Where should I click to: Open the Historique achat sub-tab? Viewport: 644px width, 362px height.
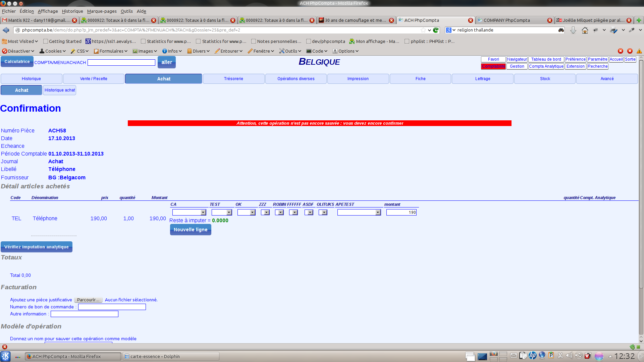pyautogui.click(x=60, y=90)
